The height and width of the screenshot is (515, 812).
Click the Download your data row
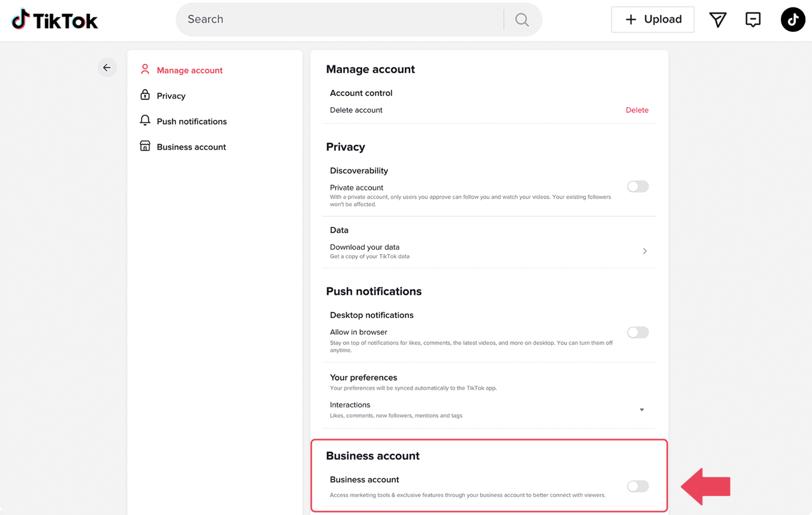point(489,251)
